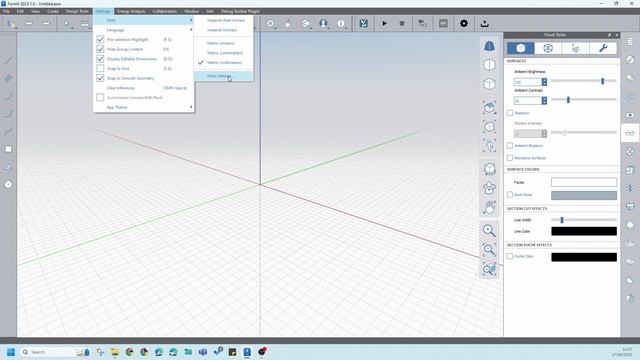The width and height of the screenshot is (640, 360).
Task: Open the Surfaces cube tab in Visual Styles
Action: pyautogui.click(x=520, y=48)
